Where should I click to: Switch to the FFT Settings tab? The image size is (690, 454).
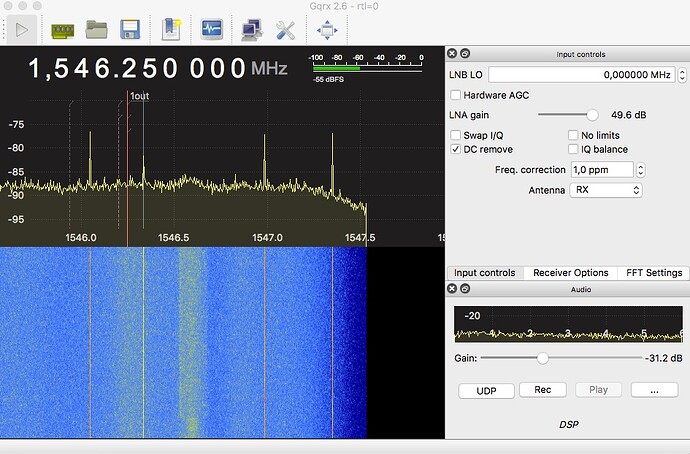pos(654,273)
